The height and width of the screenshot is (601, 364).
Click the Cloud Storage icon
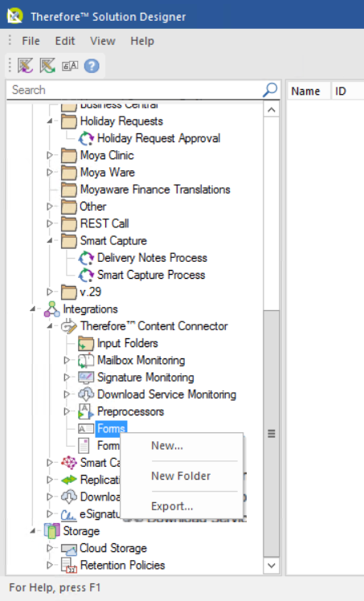click(69, 549)
